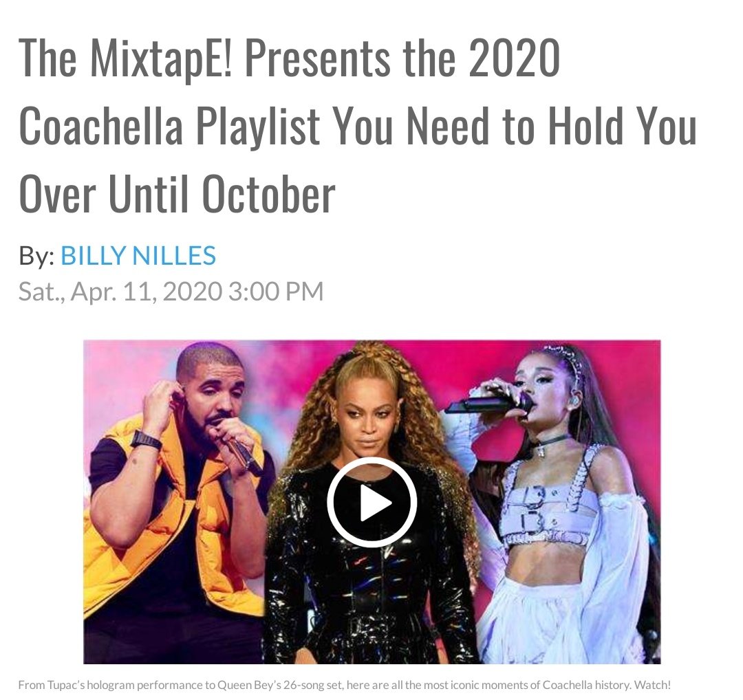
Task: Click the article headline's first line
Action: [290, 58]
